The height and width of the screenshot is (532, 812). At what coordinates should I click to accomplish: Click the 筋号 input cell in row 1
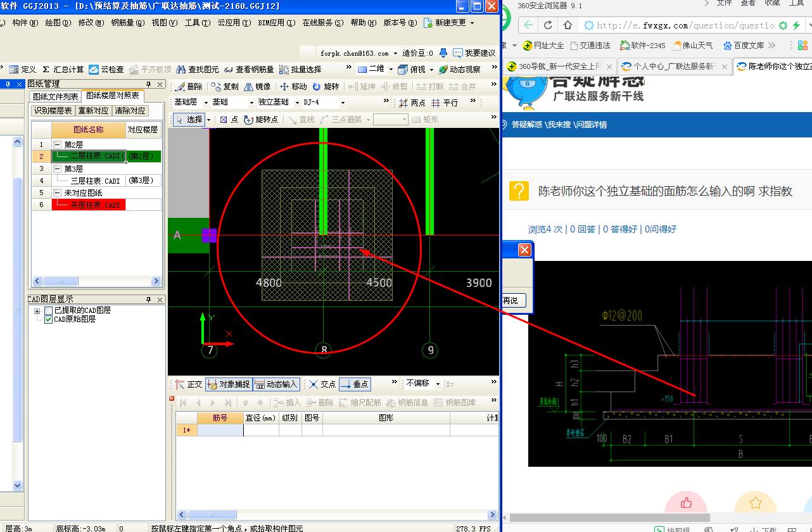220,431
